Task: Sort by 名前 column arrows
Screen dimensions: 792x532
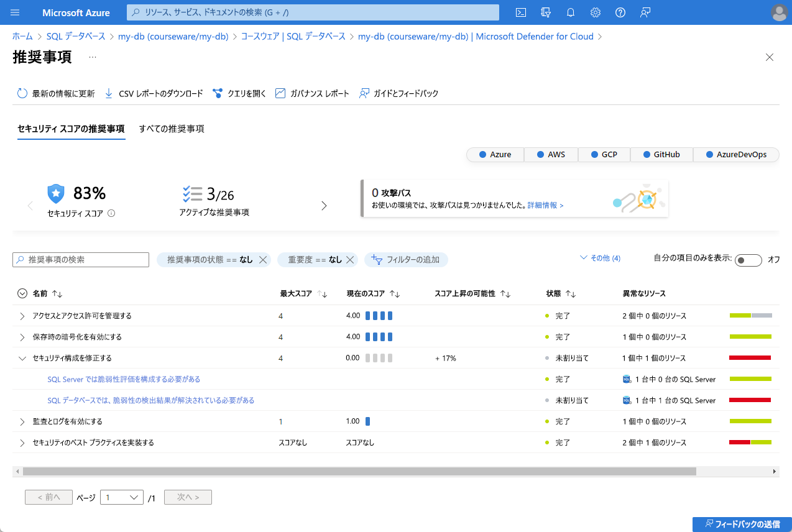Action: pos(57,294)
